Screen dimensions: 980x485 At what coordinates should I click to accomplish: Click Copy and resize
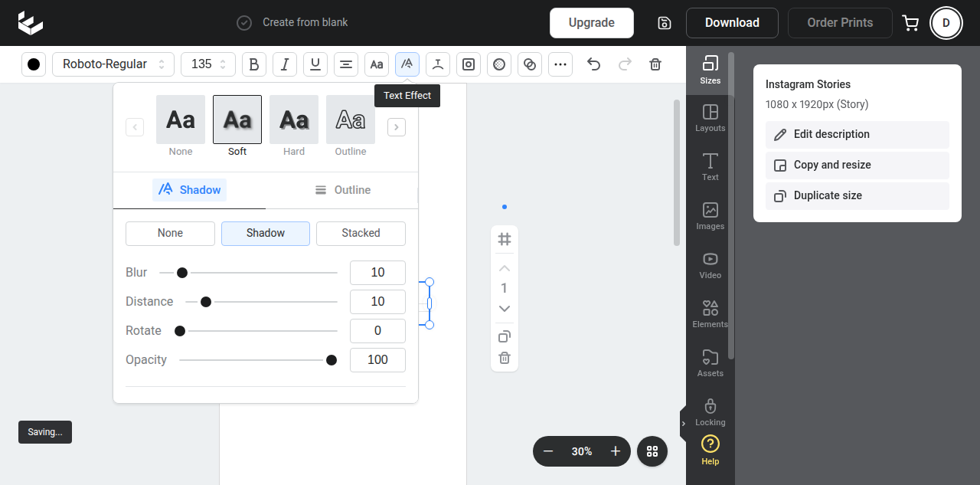857,165
